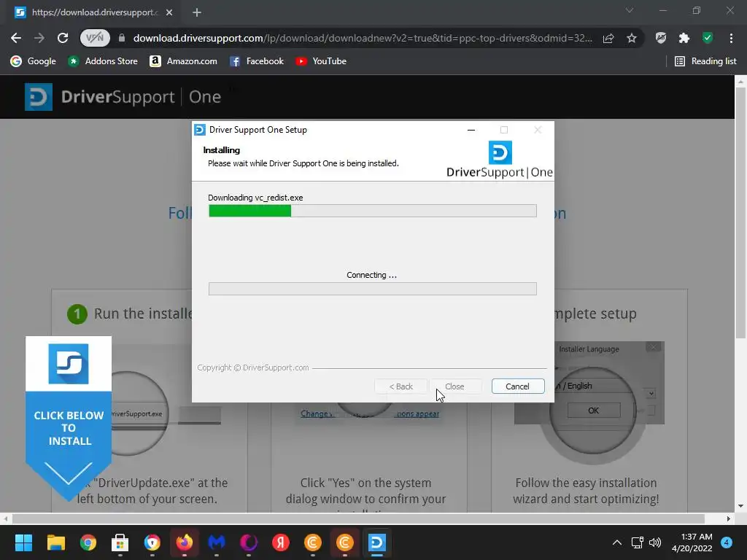Open the Addons Store bookmark
The height and width of the screenshot is (560, 747).
click(102, 61)
